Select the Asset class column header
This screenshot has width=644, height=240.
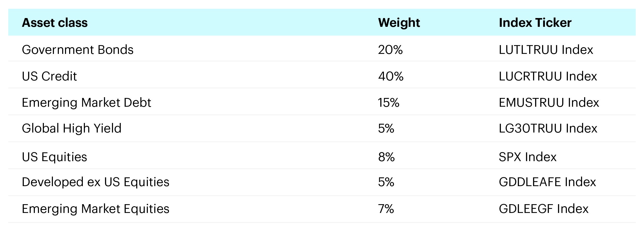[55, 23]
